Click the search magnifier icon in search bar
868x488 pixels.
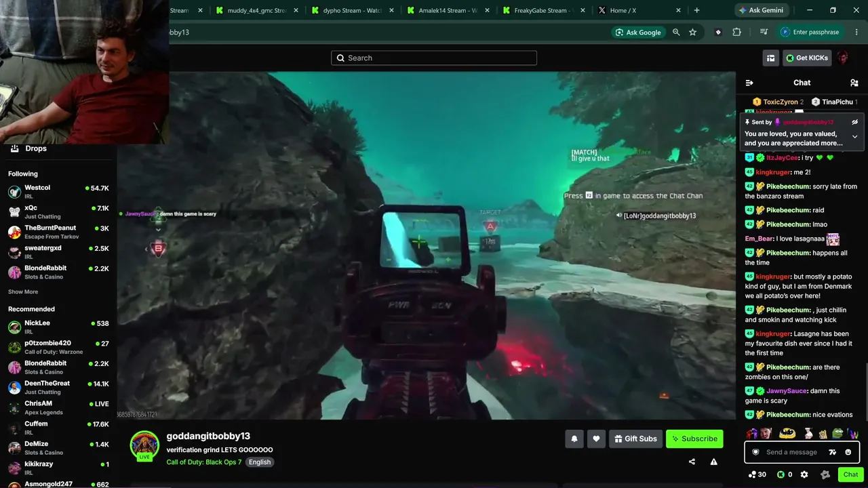340,58
